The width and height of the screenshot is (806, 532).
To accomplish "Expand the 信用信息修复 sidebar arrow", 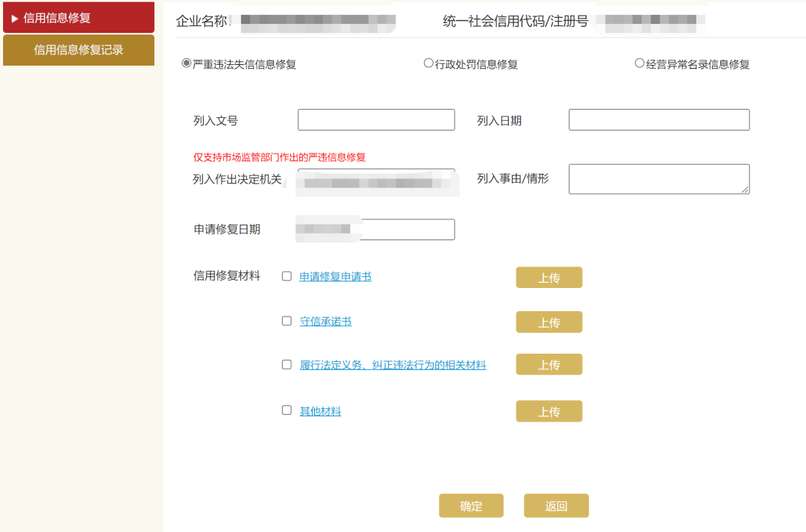I will (14, 19).
